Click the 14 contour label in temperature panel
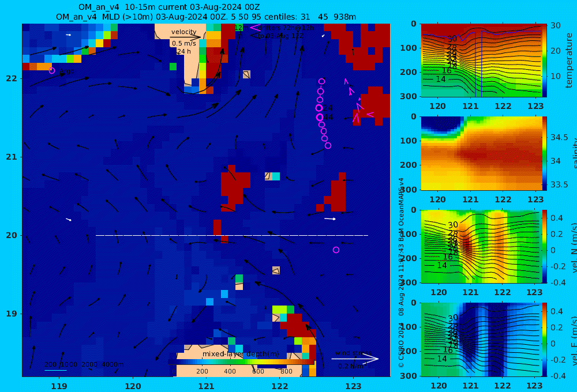 (441, 79)
